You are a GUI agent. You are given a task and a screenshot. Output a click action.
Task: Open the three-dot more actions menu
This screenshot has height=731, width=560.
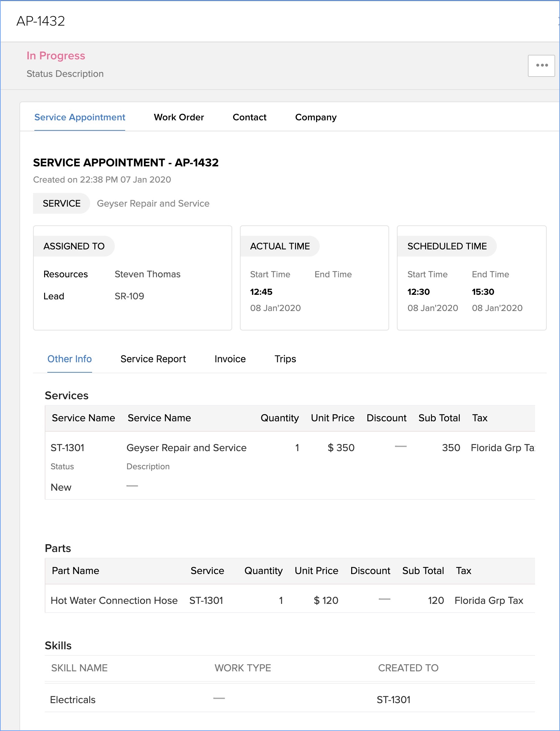(x=541, y=66)
